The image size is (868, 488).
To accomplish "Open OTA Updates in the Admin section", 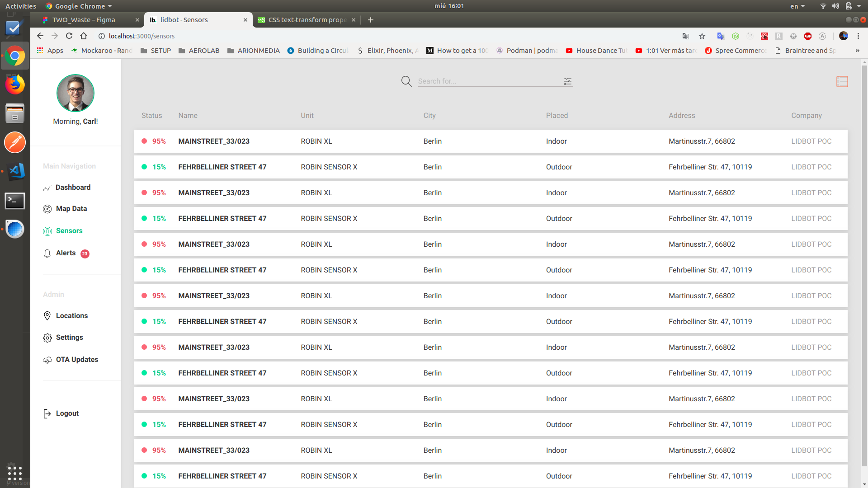I will 77,359.
